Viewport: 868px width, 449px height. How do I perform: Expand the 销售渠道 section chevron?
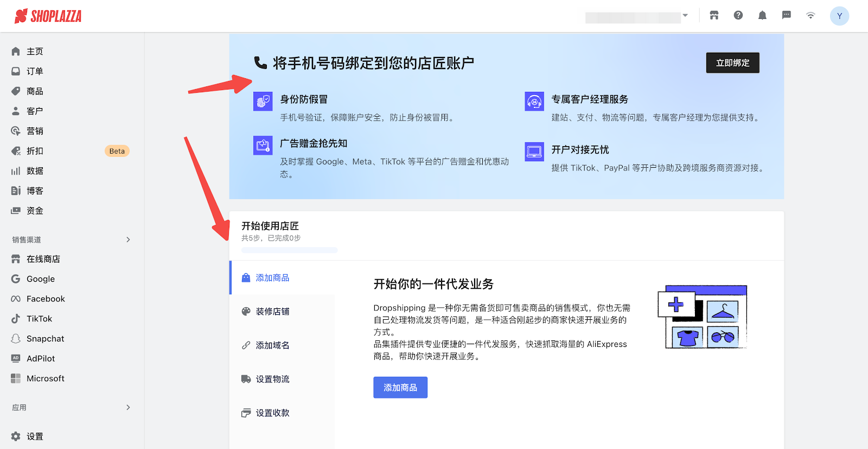click(128, 239)
